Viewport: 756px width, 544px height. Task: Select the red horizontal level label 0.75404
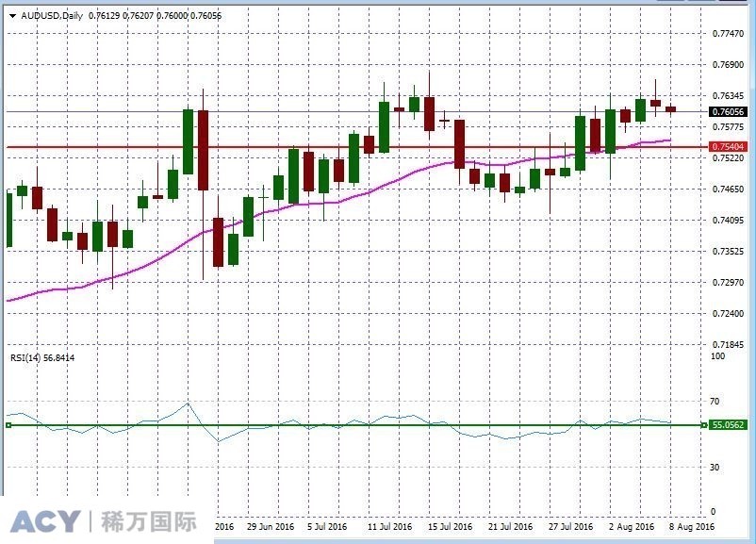tap(728, 147)
